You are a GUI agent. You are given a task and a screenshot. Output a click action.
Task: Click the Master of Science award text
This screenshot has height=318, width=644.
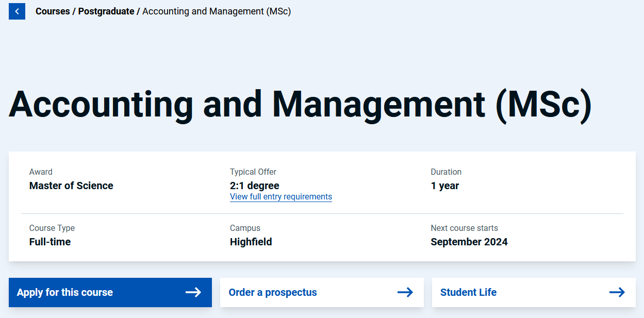pos(71,186)
